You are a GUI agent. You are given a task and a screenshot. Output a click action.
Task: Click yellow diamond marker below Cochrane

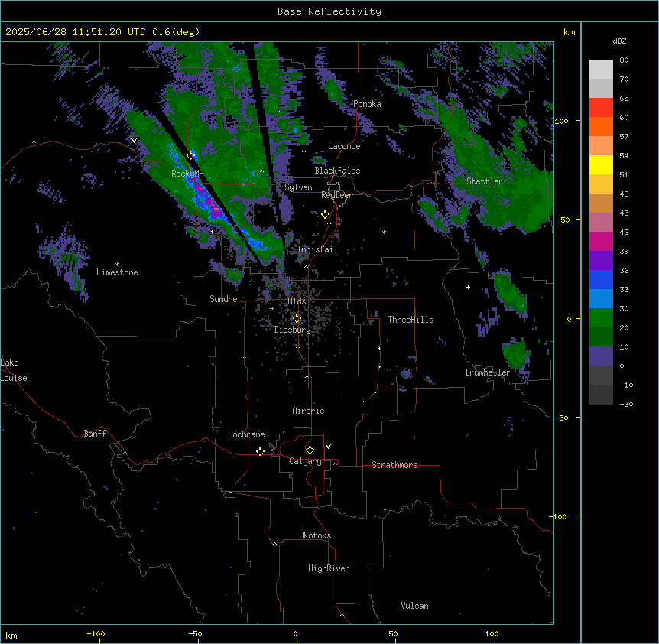pyautogui.click(x=260, y=451)
